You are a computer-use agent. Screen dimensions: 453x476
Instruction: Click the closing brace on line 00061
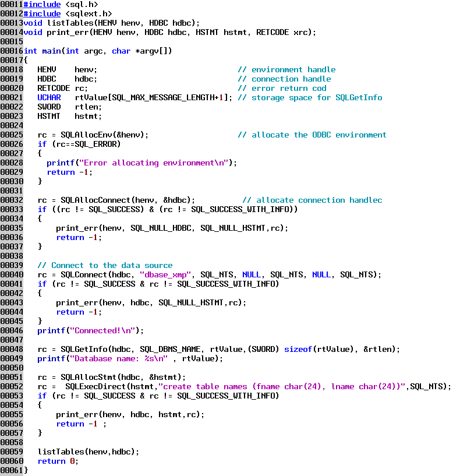[x=26, y=471]
